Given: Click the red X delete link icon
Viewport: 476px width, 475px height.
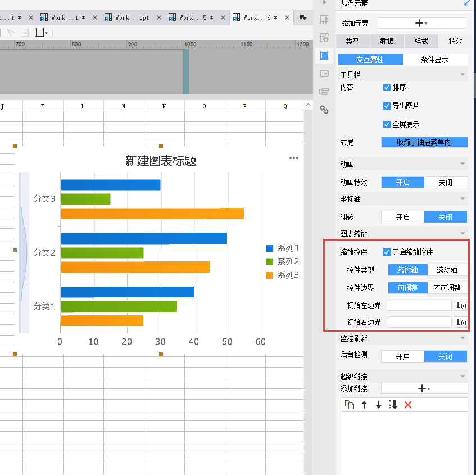Looking at the screenshot, I should point(408,405).
